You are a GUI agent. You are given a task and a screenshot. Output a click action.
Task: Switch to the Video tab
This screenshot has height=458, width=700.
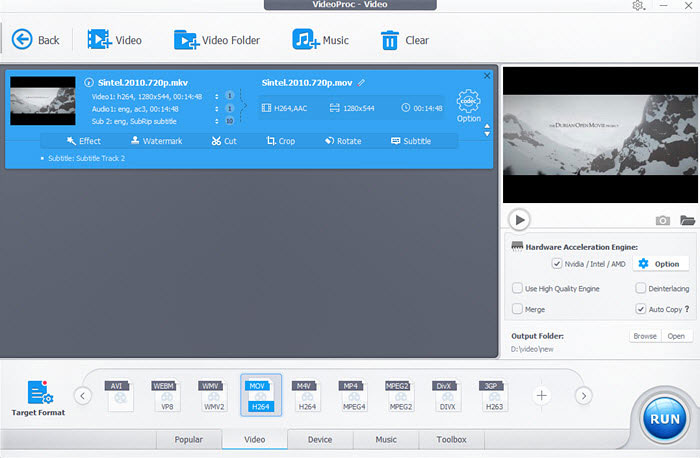pyautogui.click(x=254, y=440)
